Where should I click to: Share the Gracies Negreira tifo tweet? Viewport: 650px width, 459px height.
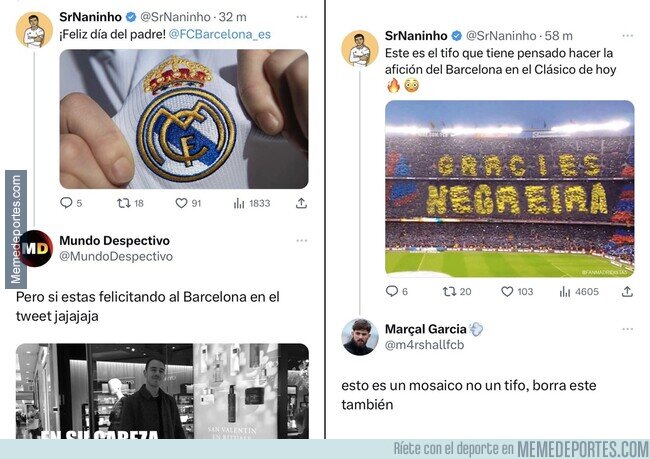[x=627, y=291]
